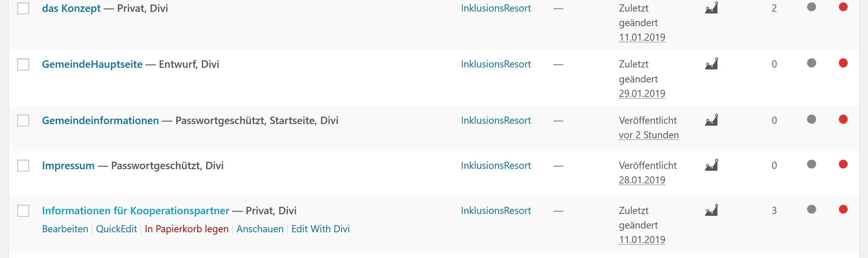868x258 pixels.
Task: Click InklusionsResort author in Impressum row
Action: pos(496,165)
